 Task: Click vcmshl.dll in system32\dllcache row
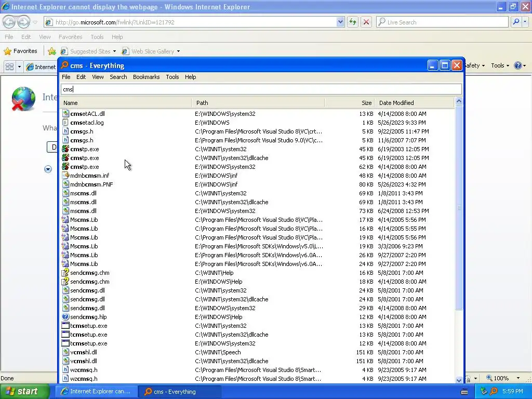[x=84, y=361]
